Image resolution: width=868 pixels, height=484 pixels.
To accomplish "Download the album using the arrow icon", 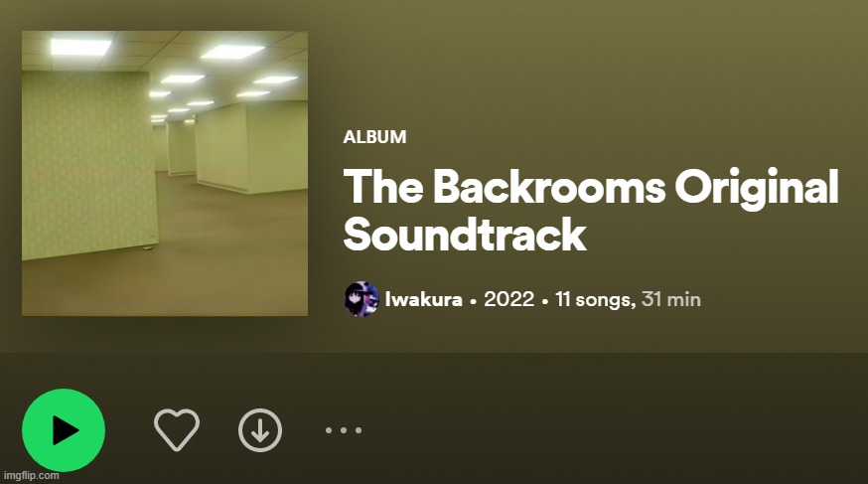I will tap(260, 430).
